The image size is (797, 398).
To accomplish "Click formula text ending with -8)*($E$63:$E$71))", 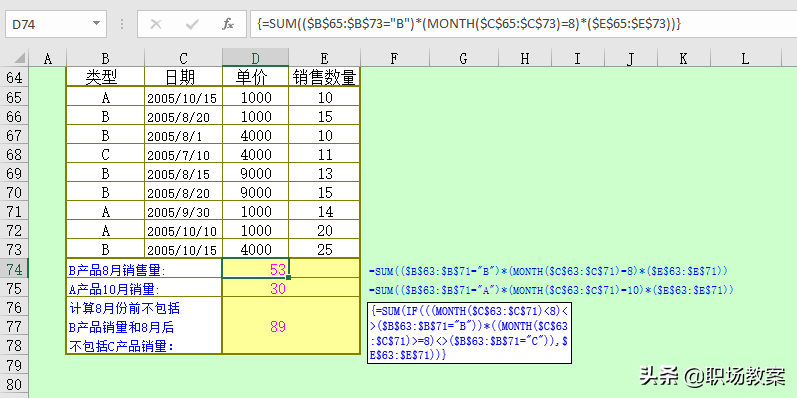I will pyautogui.click(x=548, y=271).
